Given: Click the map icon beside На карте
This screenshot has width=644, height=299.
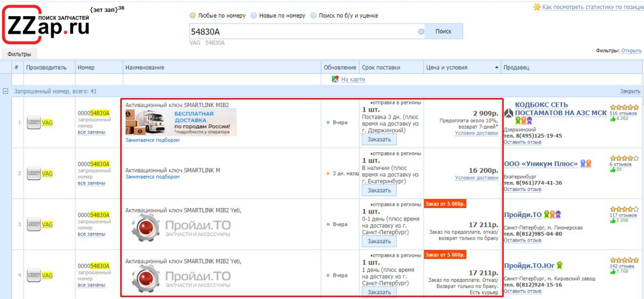Looking at the screenshot, I should [335, 79].
